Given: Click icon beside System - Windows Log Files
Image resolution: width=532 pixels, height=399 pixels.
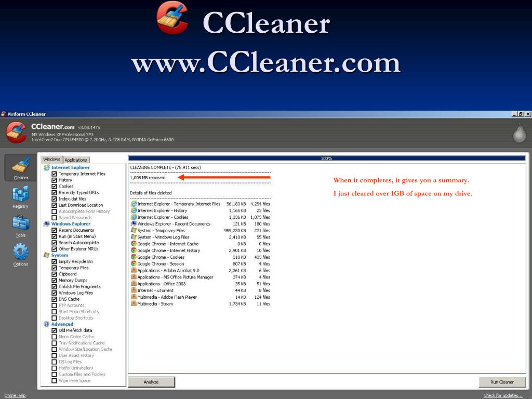Looking at the screenshot, I should point(134,237).
